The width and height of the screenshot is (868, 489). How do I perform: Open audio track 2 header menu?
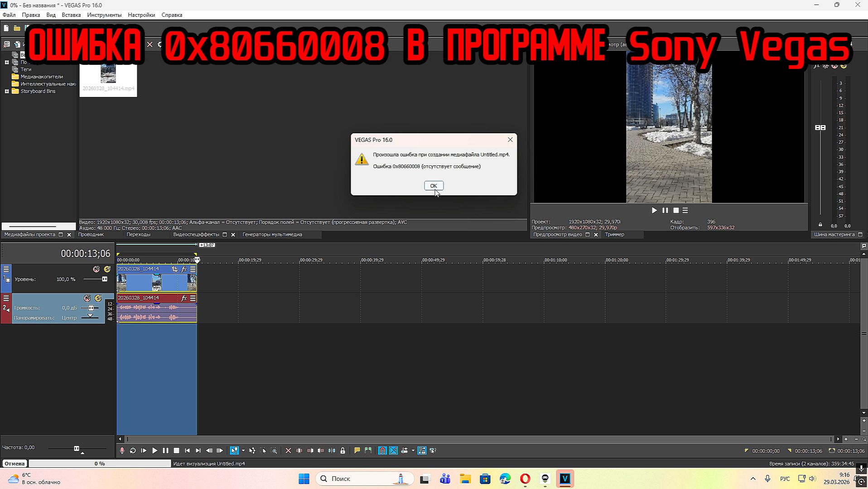coord(6,298)
